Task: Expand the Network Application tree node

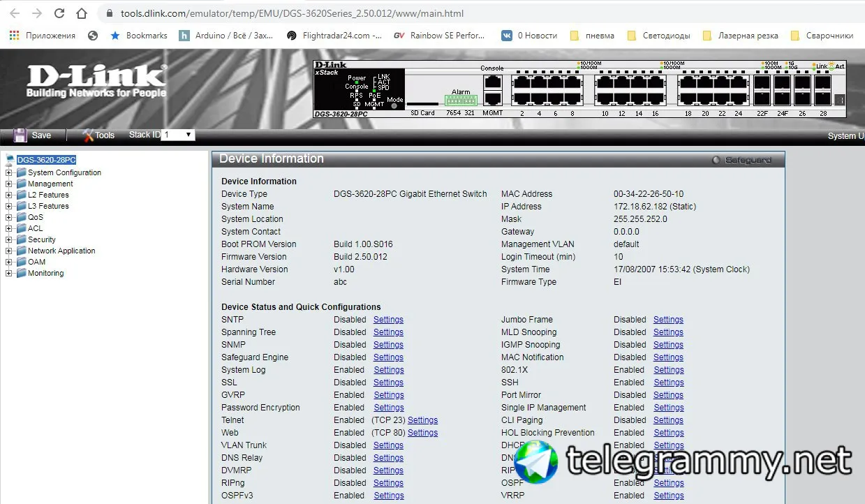Action: (x=9, y=251)
